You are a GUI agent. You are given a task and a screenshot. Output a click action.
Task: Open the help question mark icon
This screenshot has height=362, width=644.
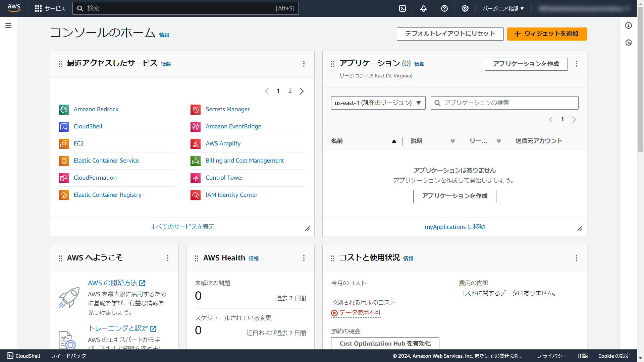(x=444, y=8)
